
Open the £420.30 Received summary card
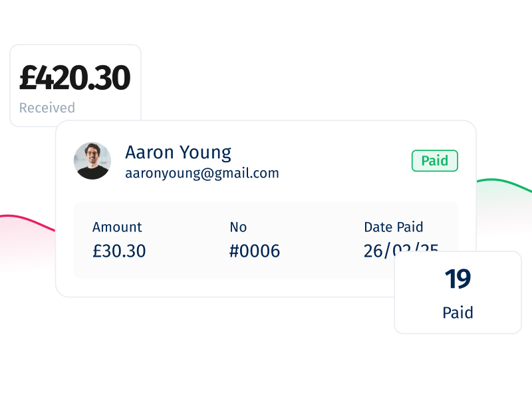point(75,85)
